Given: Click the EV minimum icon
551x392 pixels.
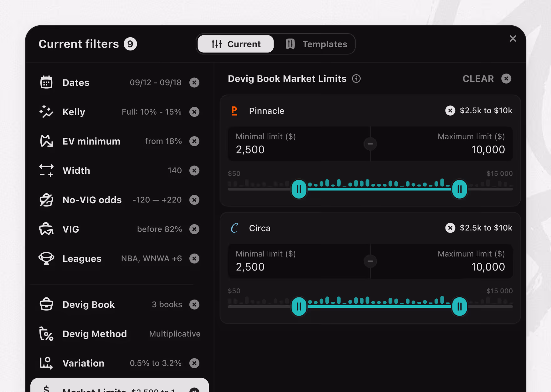Looking at the screenshot, I should (46, 141).
